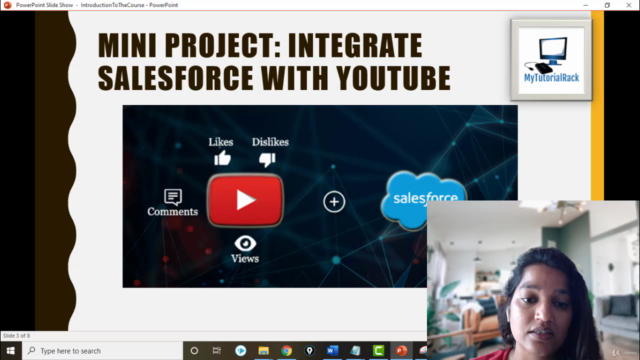The height and width of the screenshot is (360, 640).
Task: Open the green Camtasia icon in taskbar
Action: 378,351
